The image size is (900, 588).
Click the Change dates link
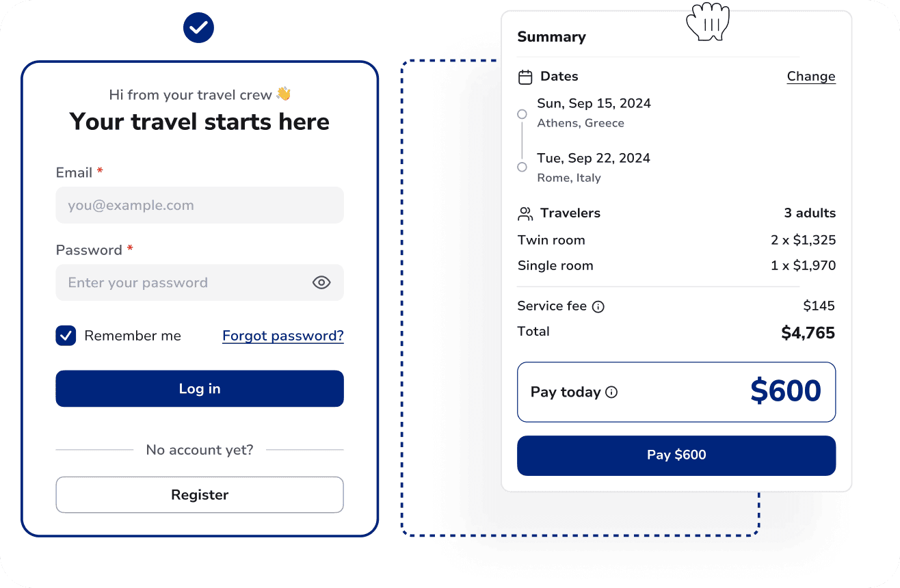point(811,77)
